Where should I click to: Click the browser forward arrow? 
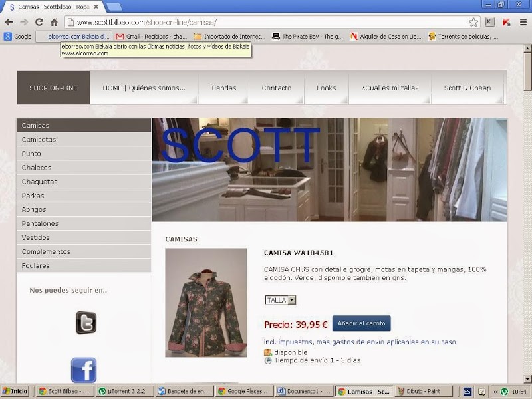click(24, 23)
